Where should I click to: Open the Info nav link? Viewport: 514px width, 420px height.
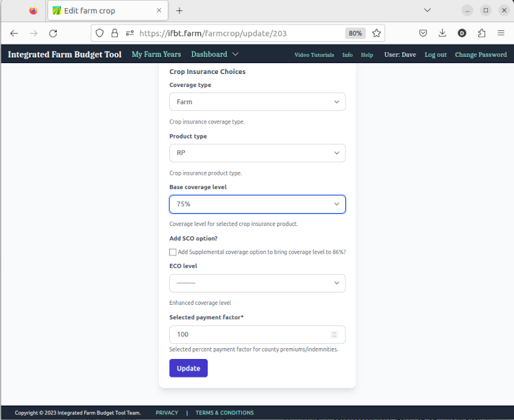point(347,55)
